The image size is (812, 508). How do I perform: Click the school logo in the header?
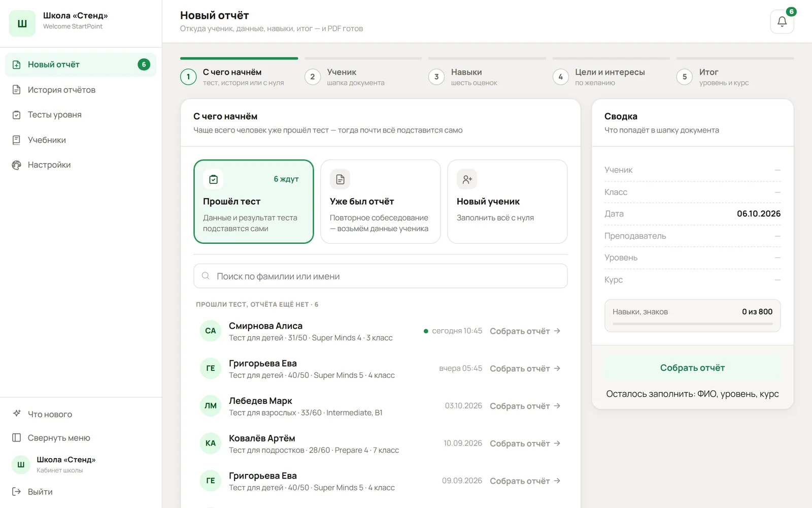point(22,23)
